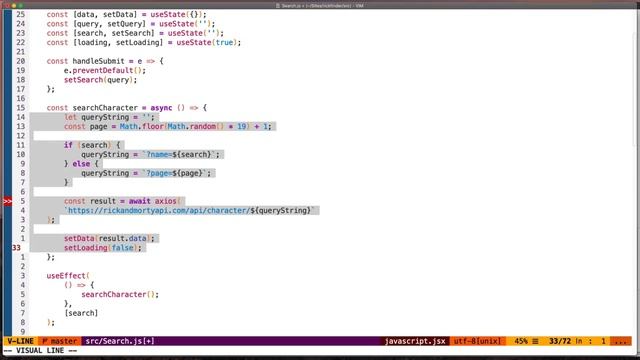Click the 'handleSubmit' function name

coord(98,61)
